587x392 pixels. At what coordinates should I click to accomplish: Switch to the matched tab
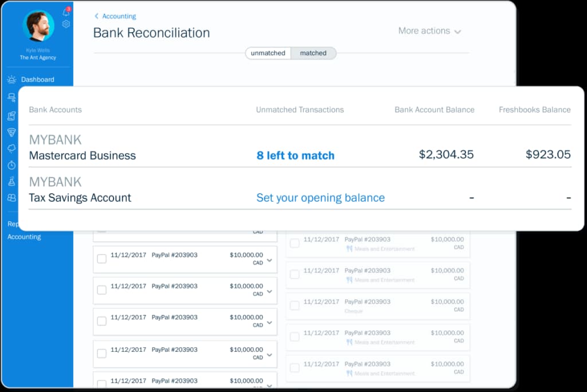coord(314,53)
